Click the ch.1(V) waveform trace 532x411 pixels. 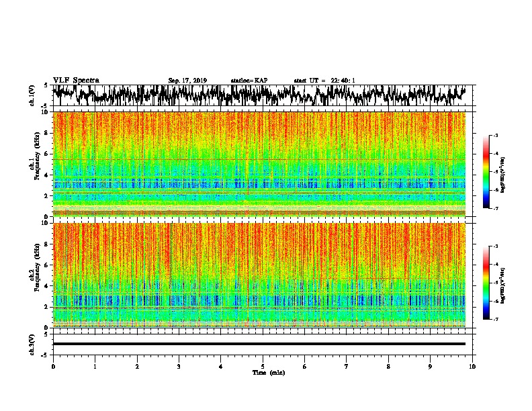pyautogui.click(x=259, y=95)
